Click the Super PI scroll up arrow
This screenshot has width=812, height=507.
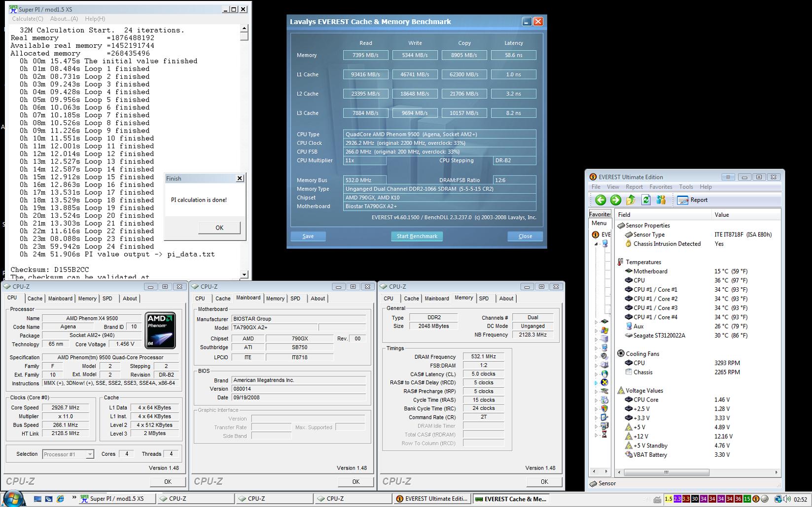pos(245,29)
